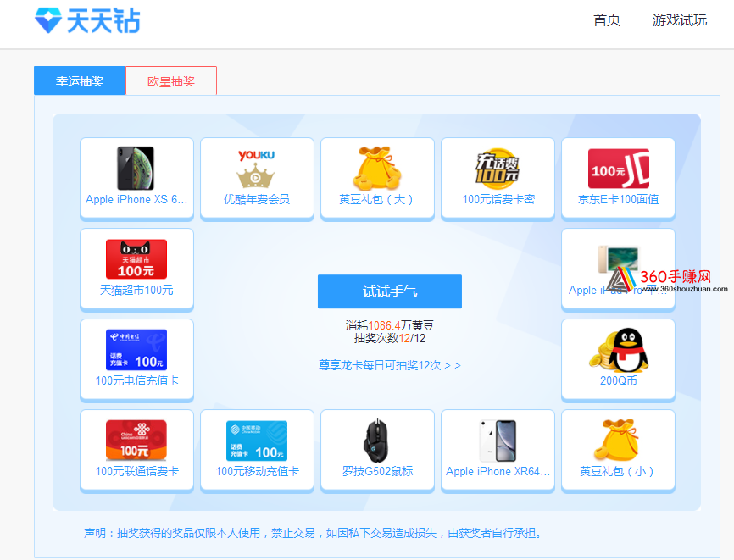The width and height of the screenshot is (734, 560).
Task: Click the Apple iPhone XR64 prize label
Action: (498, 471)
